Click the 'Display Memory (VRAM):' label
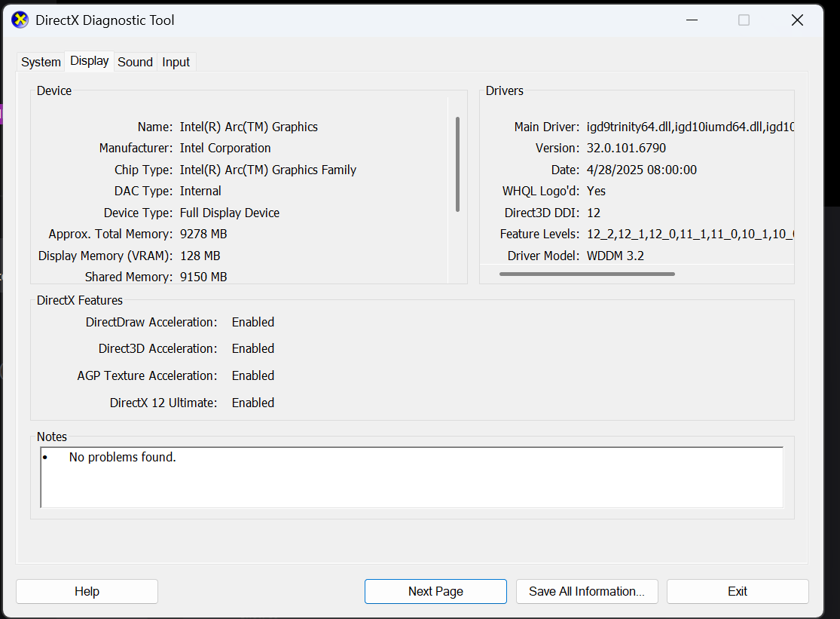 click(x=105, y=256)
